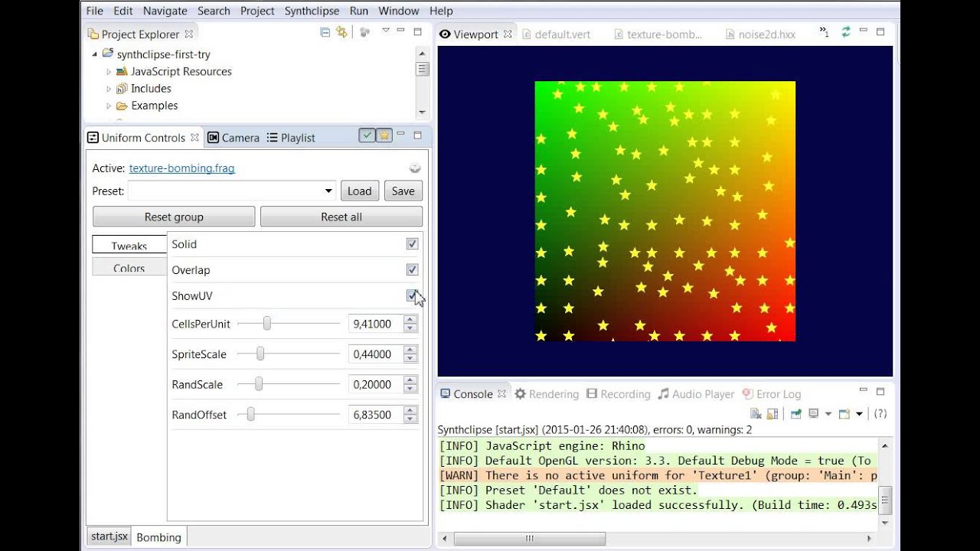Viewport: 980px width, 551px height.
Task: Click the CellsPerUnit slider handle
Action: tap(266, 324)
